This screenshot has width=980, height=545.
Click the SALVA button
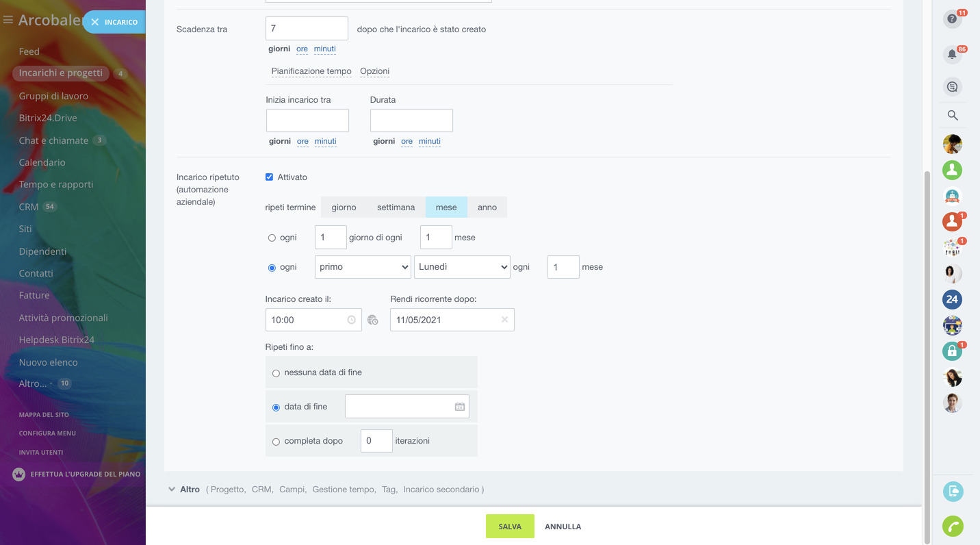pos(510,527)
